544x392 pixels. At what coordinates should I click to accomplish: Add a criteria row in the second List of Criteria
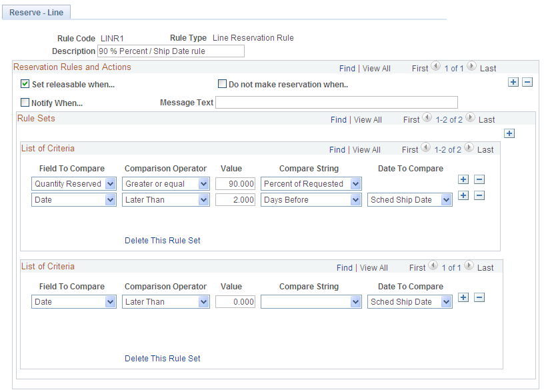coord(463,297)
